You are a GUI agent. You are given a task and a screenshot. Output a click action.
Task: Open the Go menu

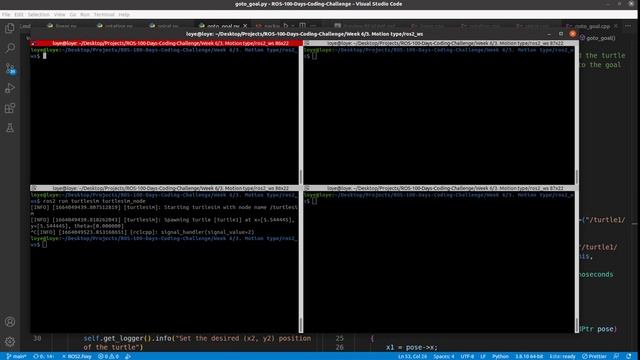(73, 14)
